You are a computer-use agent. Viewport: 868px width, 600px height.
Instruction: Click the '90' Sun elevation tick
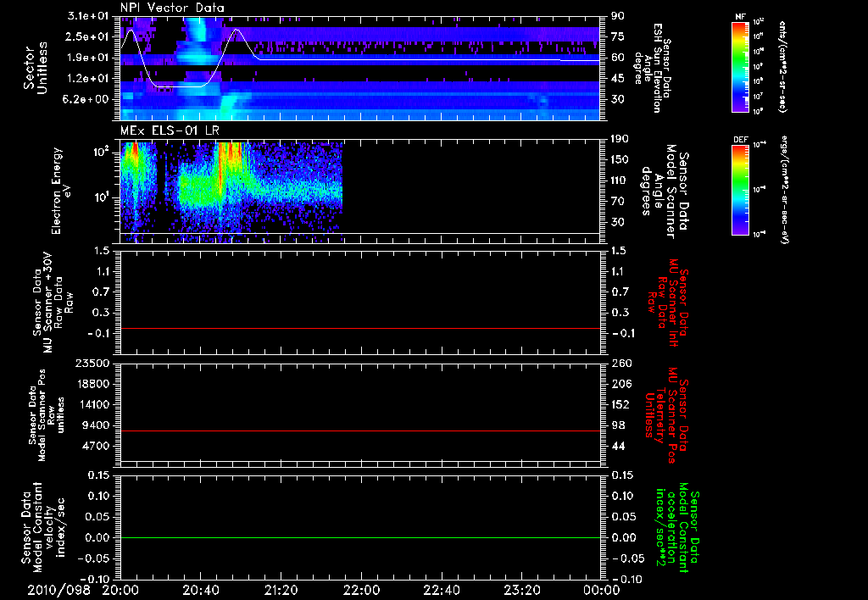click(618, 16)
